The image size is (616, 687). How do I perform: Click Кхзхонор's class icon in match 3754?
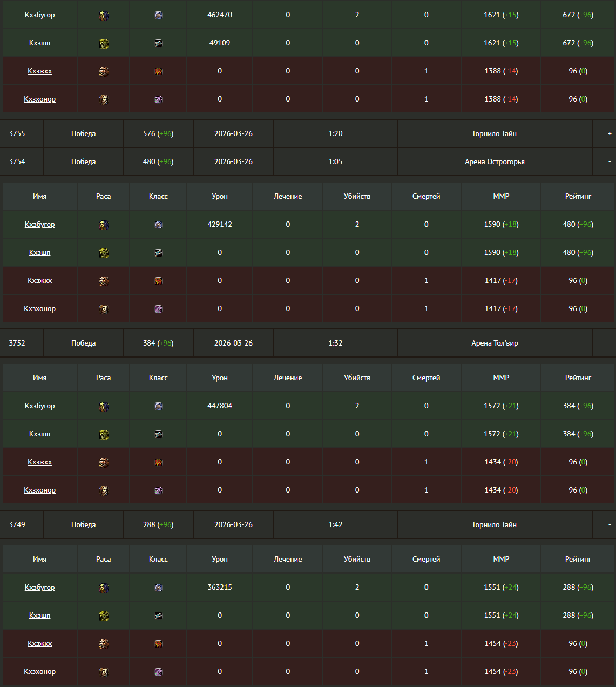point(158,309)
